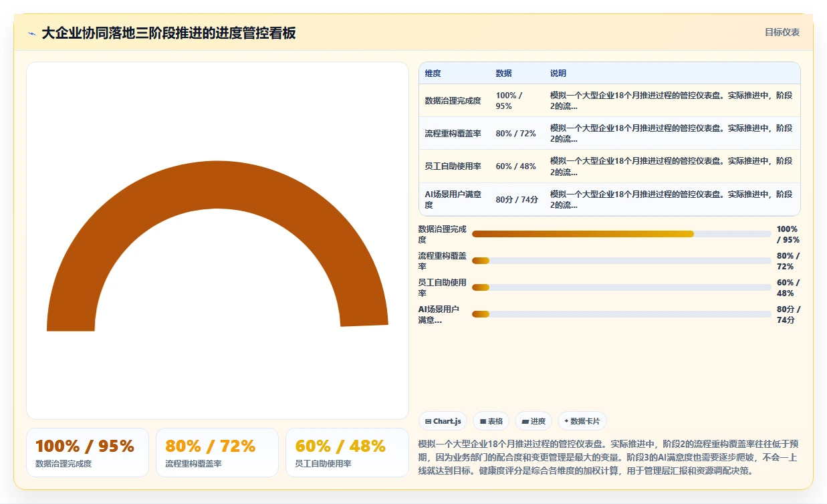Click the Chart.js tag chip
This screenshot has height=504, width=827.
pyautogui.click(x=443, y=421)
